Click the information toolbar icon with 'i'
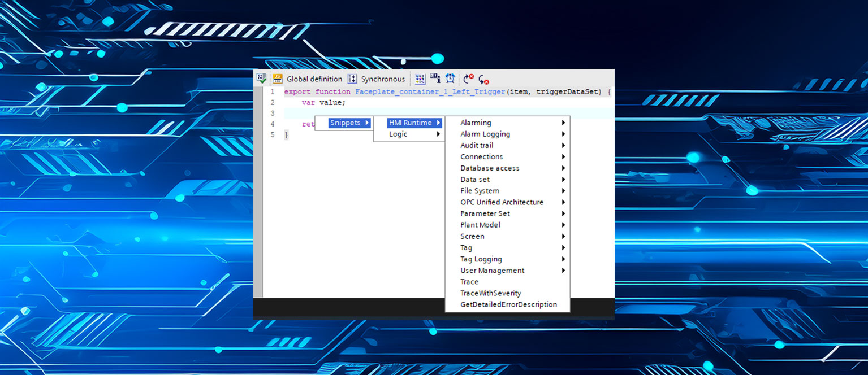The image size is (868, 375). (x=435, y=79)
